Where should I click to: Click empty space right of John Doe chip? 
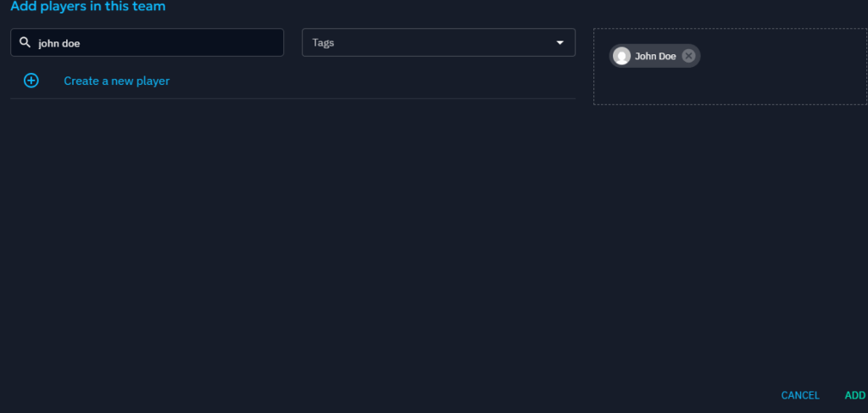pyautogui.click(x=780, y=56)
